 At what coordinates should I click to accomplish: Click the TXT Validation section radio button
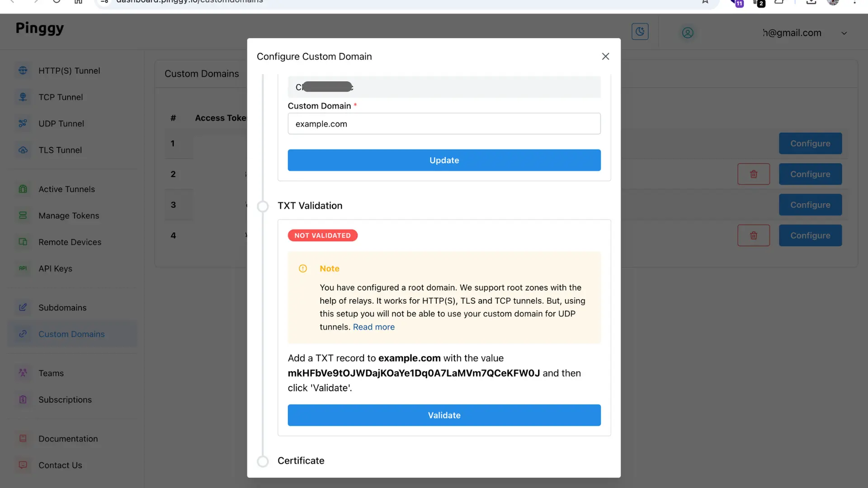pyautogui.click(x=263, y=206)
